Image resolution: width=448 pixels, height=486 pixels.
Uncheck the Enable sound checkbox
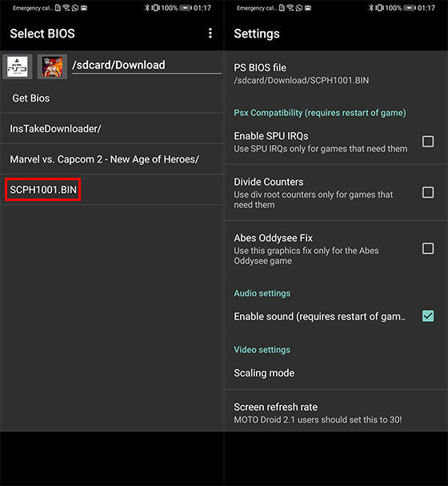428,316
